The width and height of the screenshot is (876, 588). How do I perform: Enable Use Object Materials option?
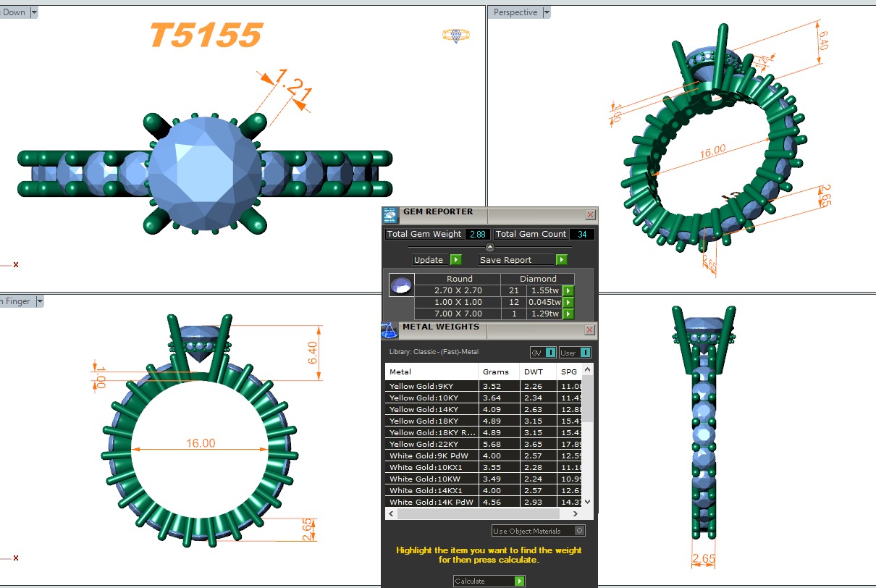(581, 531)
